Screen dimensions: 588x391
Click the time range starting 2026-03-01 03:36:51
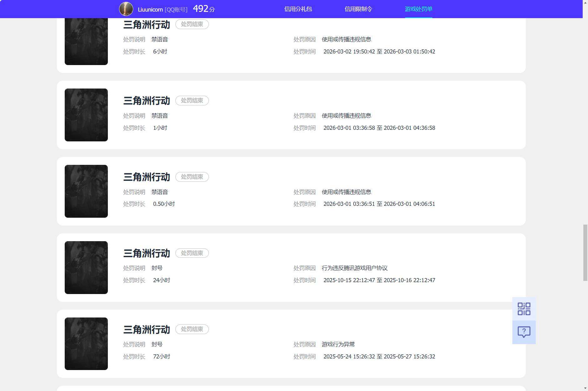click(x=379, y=204)
